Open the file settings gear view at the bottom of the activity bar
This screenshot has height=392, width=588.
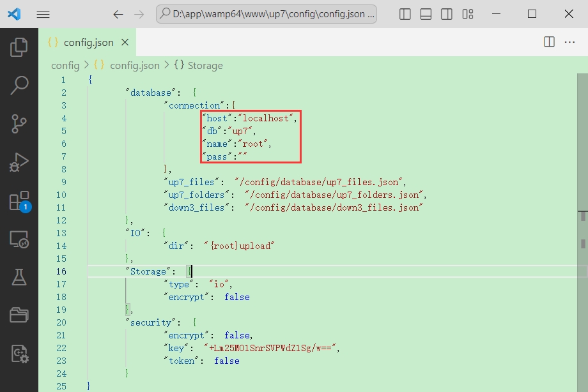[20, 354]
